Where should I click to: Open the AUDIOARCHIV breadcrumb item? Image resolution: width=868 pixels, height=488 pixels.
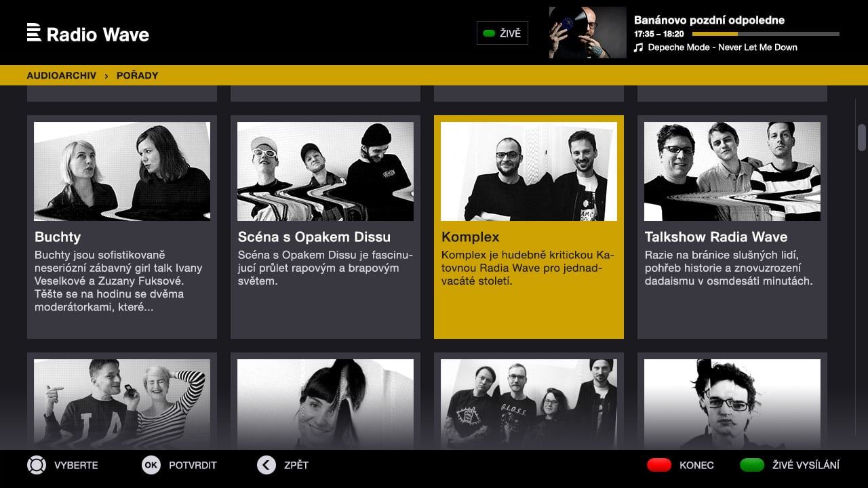pos(61,75)
